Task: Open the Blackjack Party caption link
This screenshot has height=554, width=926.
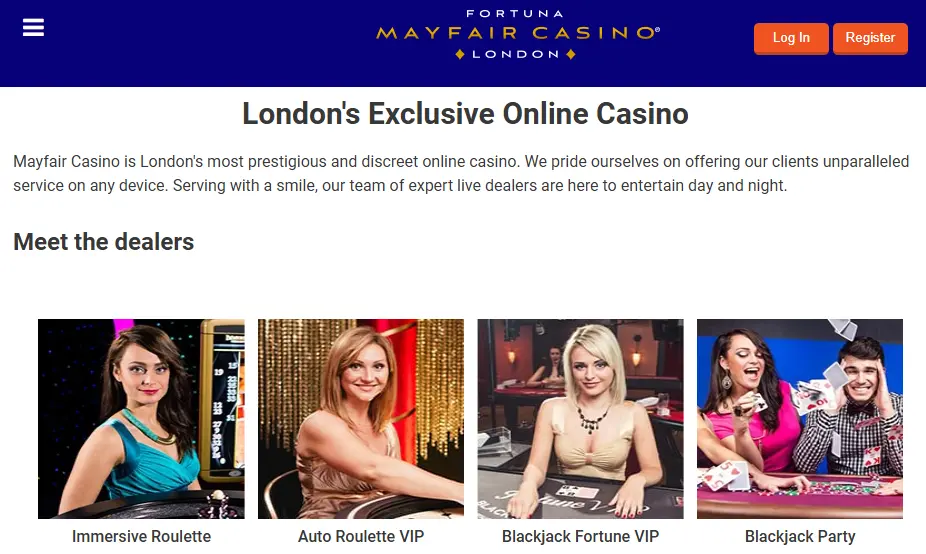Action: click(x=800, y=536)
